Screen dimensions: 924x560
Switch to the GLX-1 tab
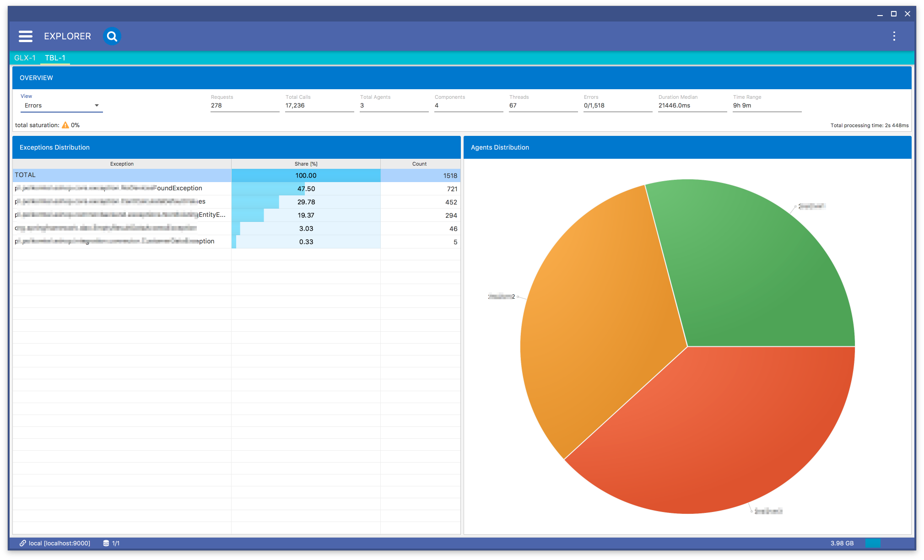25,58
